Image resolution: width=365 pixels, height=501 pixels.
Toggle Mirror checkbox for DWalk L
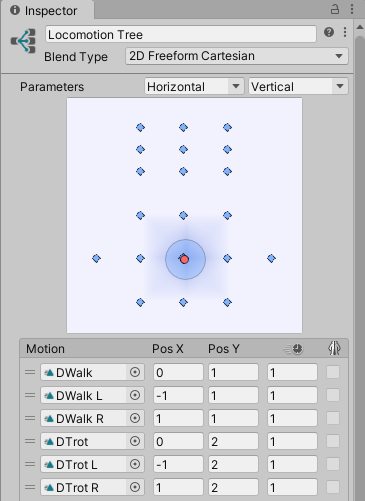[x=333, y=395]
